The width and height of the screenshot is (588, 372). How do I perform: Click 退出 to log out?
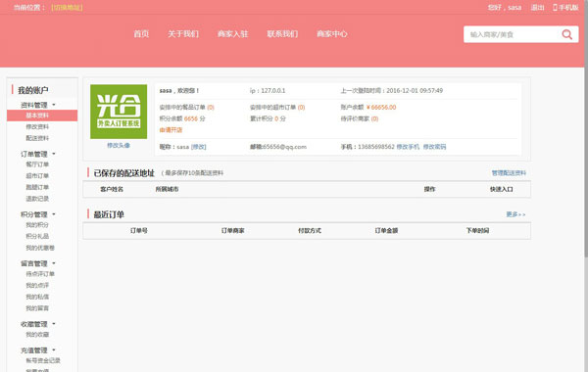(x=537, y=8)
